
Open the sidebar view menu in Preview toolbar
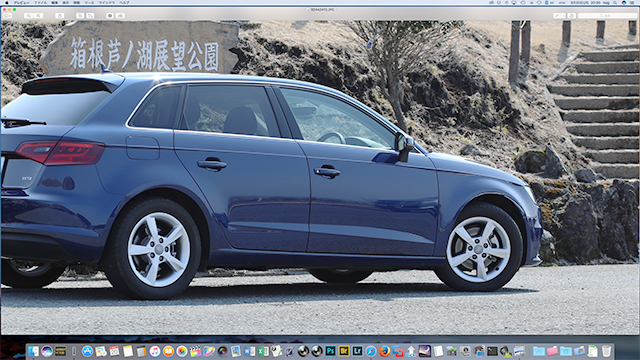pyautogui.click(x=7, y=16)
